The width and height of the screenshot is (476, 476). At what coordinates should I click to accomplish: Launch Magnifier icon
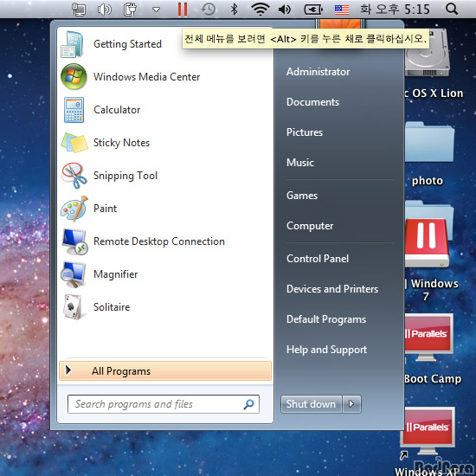(x=74, y=274)
